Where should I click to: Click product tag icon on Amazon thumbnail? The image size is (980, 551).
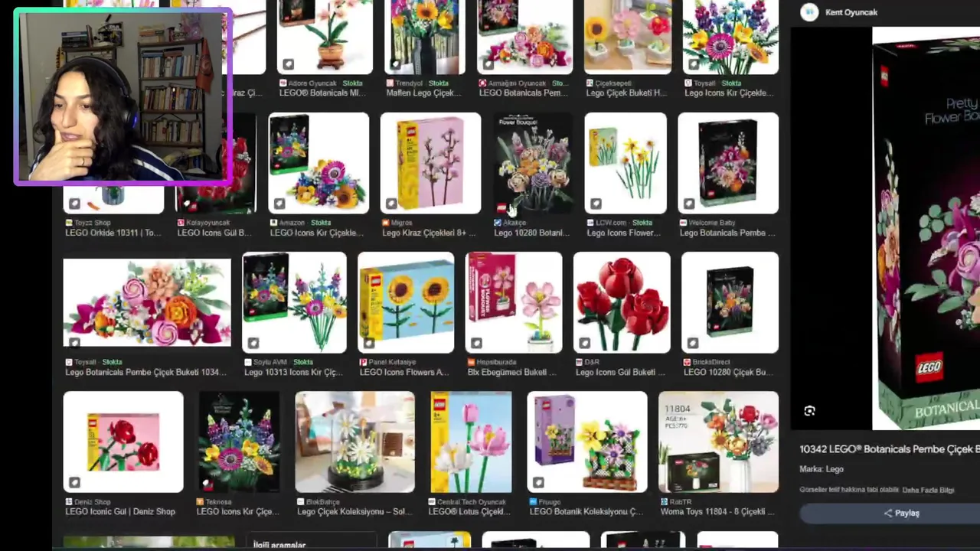pyautogui.click(x=279, y=204)
